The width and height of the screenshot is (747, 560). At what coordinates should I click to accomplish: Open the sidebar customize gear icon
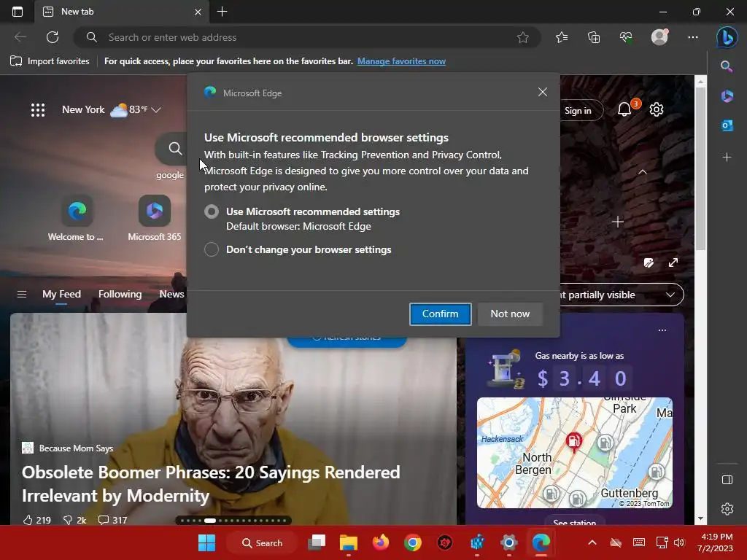coord(727,508)
